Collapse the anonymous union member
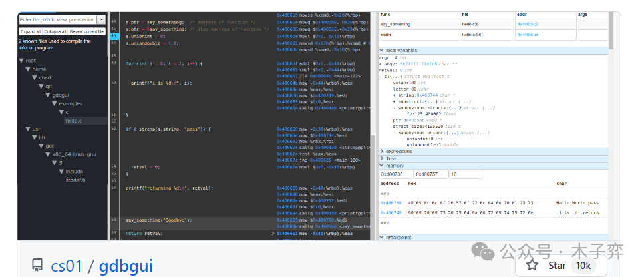The width and height of the screenshot is (644, 277). 395,133
